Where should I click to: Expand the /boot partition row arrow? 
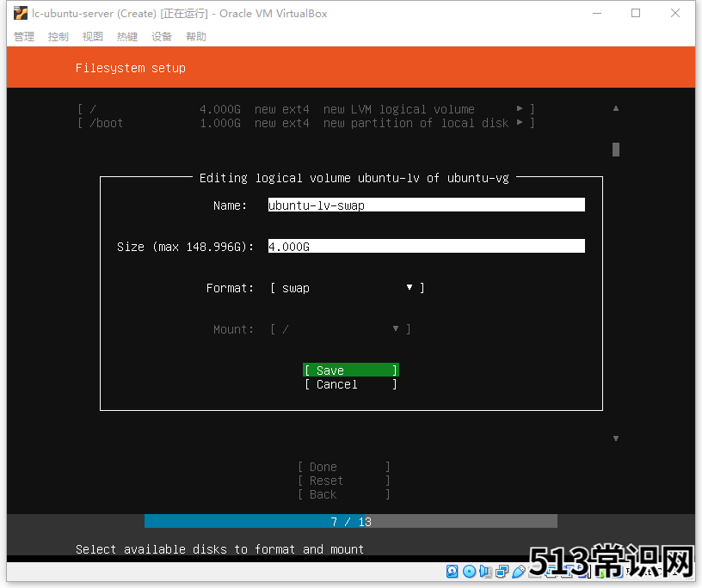(520, 122)
